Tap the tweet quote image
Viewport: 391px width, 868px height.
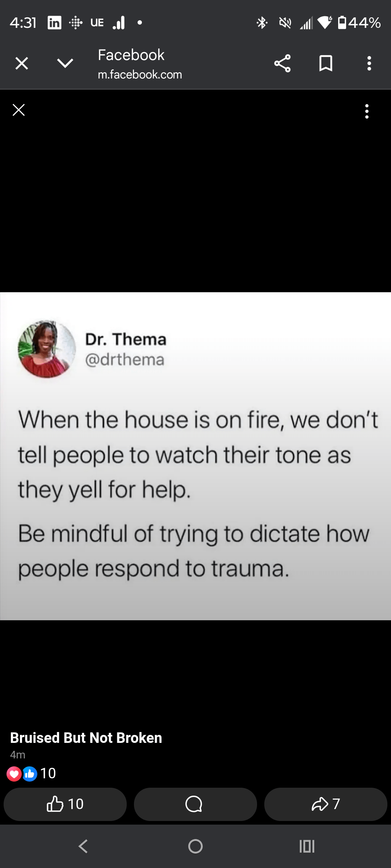[195, 456]
